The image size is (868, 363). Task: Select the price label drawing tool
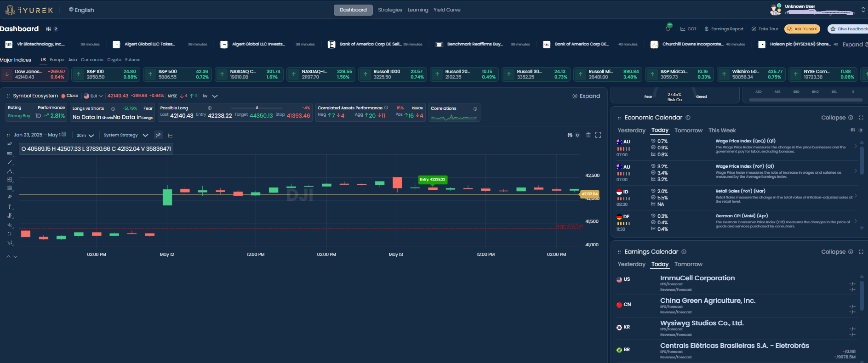coord(10,153)
